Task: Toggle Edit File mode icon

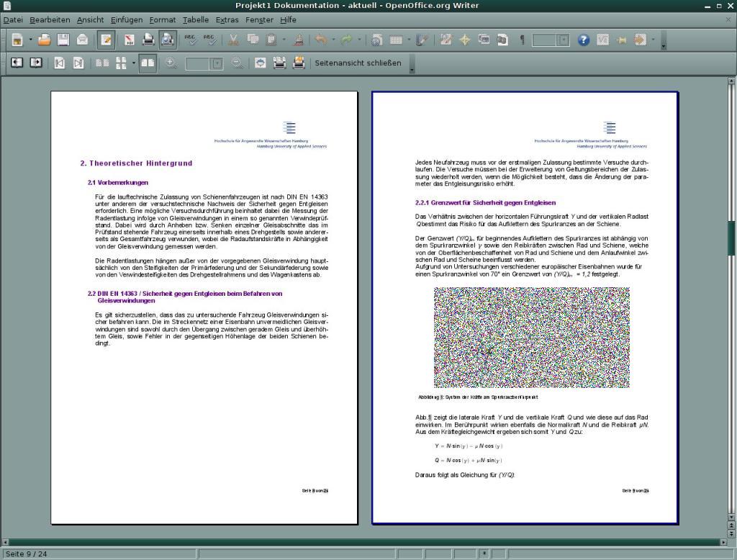Action: (x=107, y=40)
